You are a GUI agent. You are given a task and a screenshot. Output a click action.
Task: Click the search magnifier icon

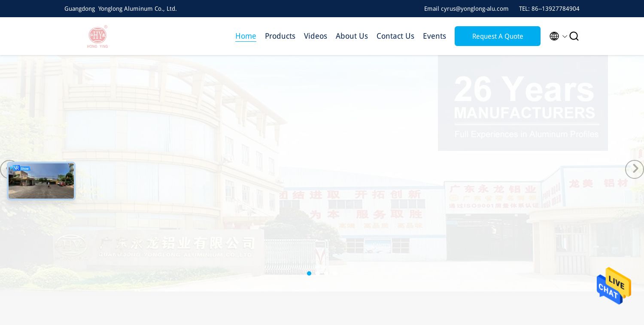[574, 36]
